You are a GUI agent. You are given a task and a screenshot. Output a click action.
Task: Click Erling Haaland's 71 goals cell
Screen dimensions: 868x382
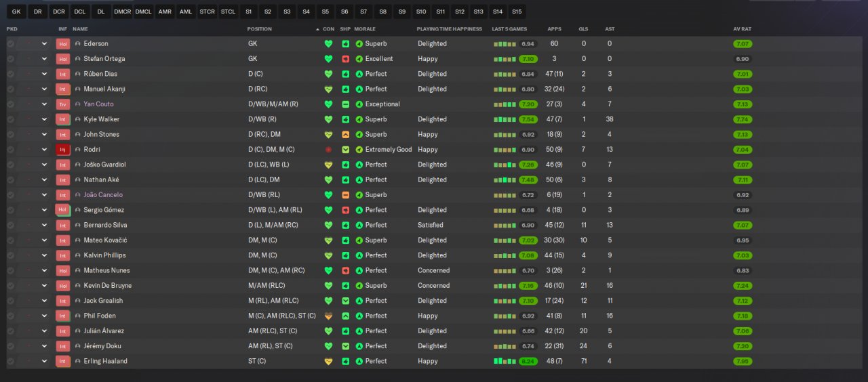(x=583, y=362)
